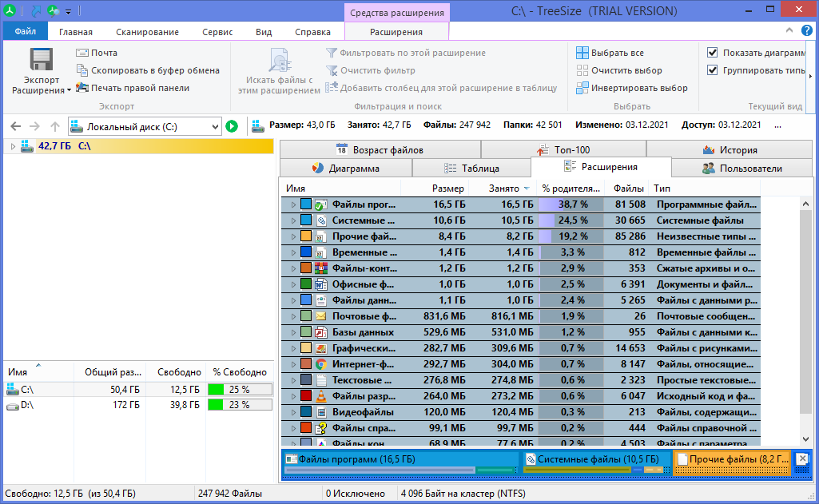The height and width of the screenshot is (504, 819).
Task: Start scan with the green play button
Action: click(x=232, y=126)
